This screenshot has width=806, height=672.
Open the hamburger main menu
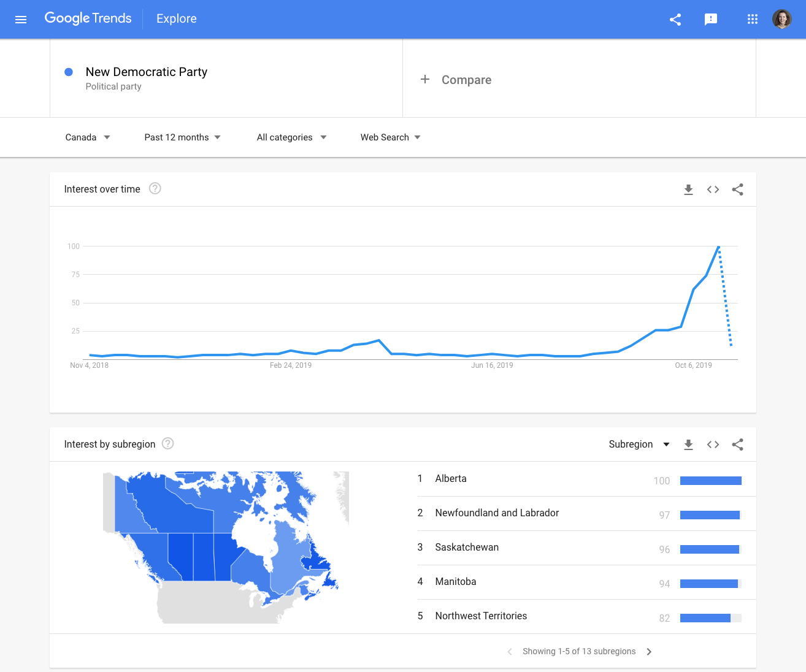point(21,19)
